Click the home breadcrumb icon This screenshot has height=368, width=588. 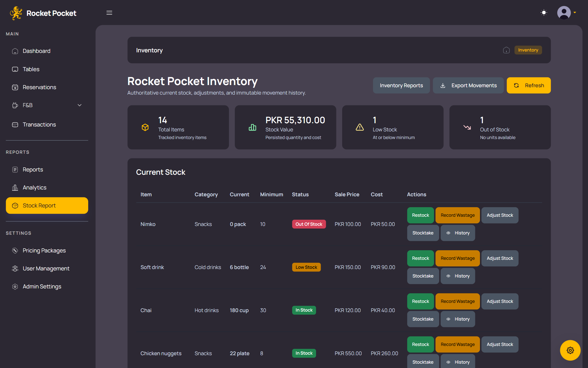[x=506, y=50]
